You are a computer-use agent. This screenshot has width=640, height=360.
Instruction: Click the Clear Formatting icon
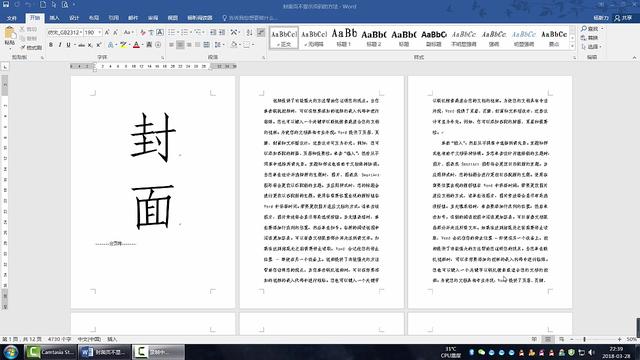point(143,32)
